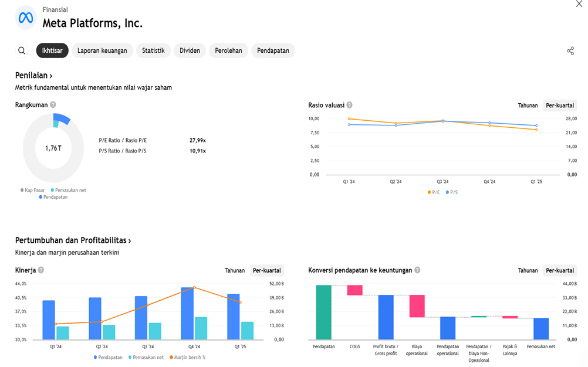
Task: Click the green Pendapatan waterfall bar
Action: pos(323,312)
